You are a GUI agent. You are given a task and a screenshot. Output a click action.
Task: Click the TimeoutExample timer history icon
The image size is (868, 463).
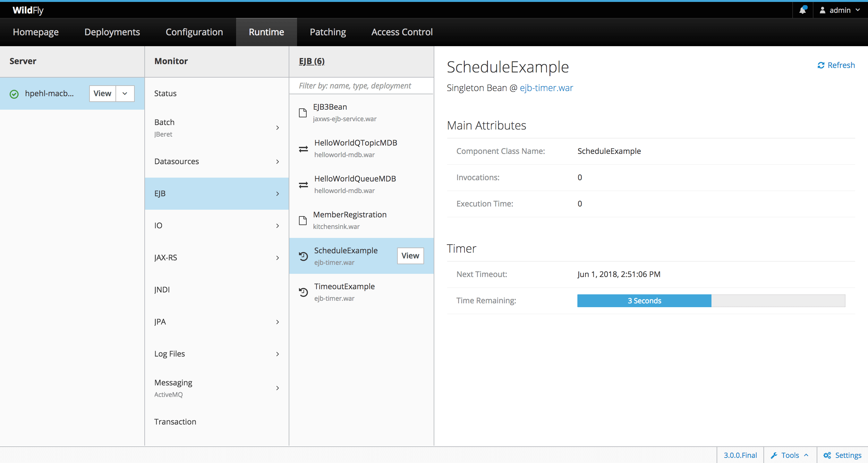pos(303,291)
